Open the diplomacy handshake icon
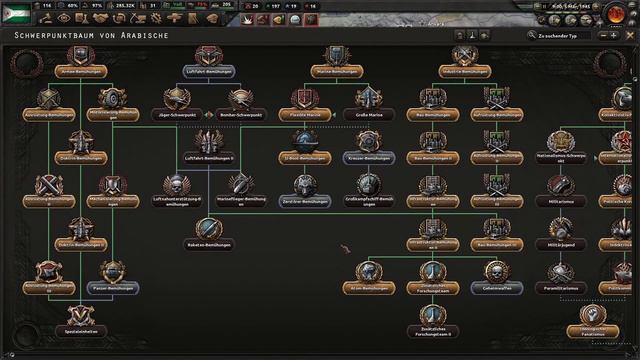The width and height of the screenshot is (640, 360). pos(100,18)
